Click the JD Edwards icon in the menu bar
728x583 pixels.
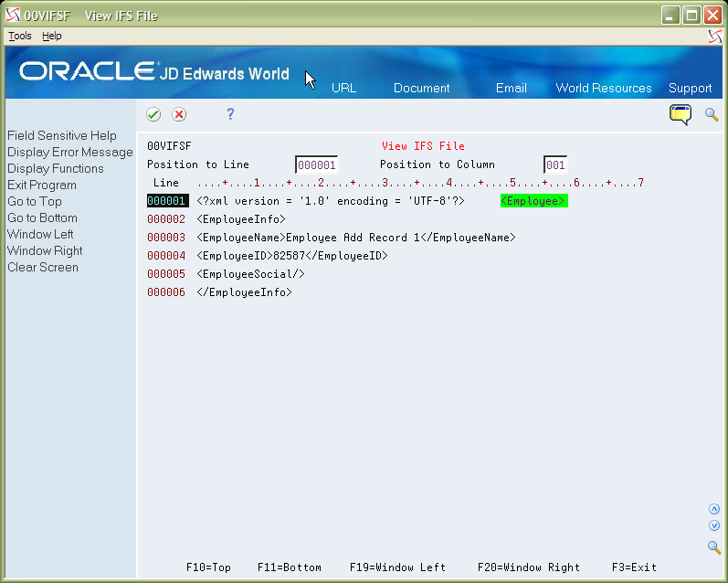click(x=715, y=37)
